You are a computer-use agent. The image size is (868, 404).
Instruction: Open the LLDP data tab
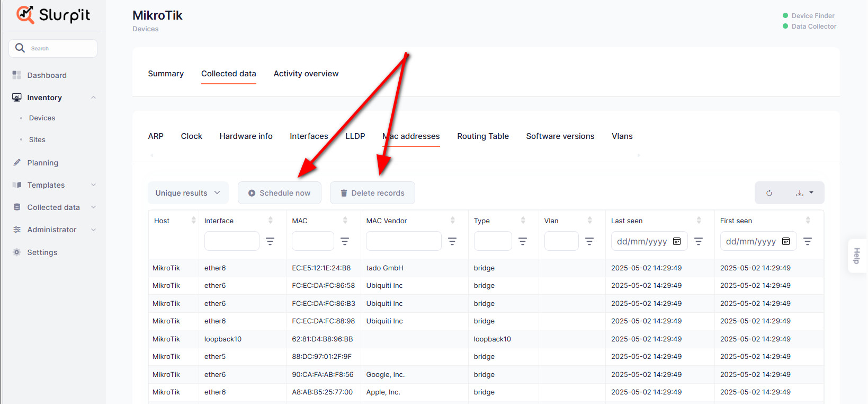pos(355,136)
